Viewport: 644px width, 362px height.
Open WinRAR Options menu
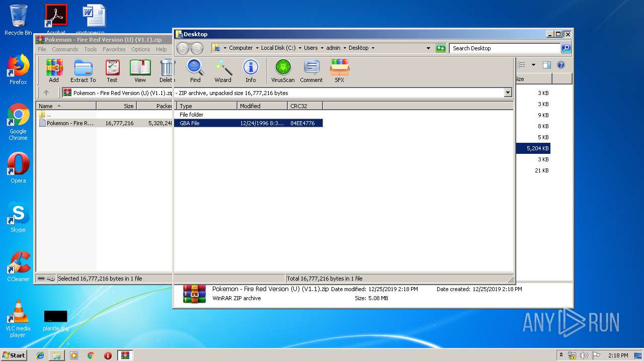tap(141, 49)
